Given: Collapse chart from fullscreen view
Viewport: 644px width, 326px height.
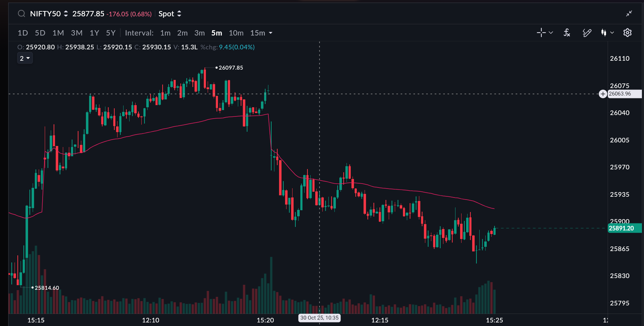Looking at the screenshot, I should (x=629, y=13).
